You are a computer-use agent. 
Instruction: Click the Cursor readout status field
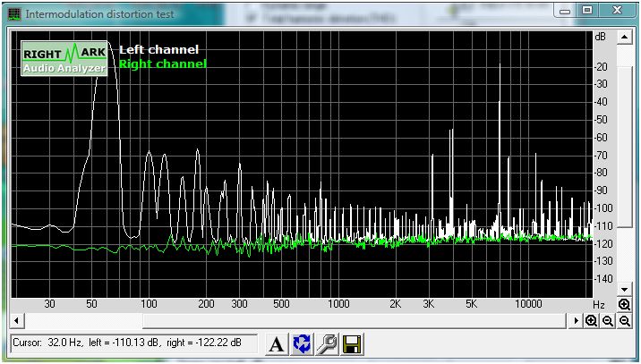click(x=133, y=343)
